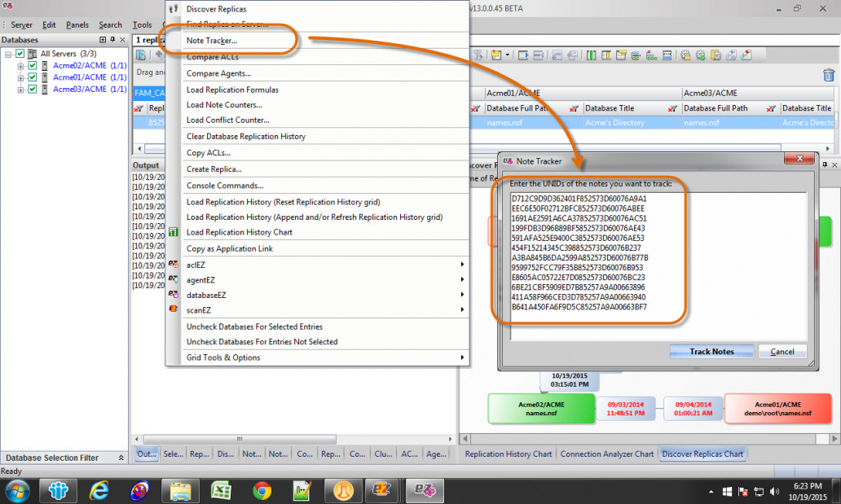This screenshot has height=504, width=841.
Task: Select the 'Out...' bottom tab
Action: (147, 454)
